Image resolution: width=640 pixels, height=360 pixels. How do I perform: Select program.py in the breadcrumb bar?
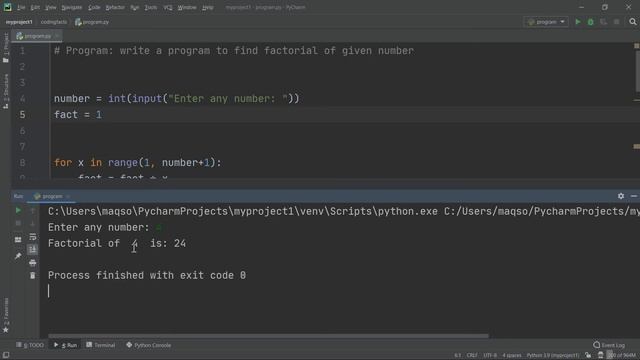pos(92,22)
